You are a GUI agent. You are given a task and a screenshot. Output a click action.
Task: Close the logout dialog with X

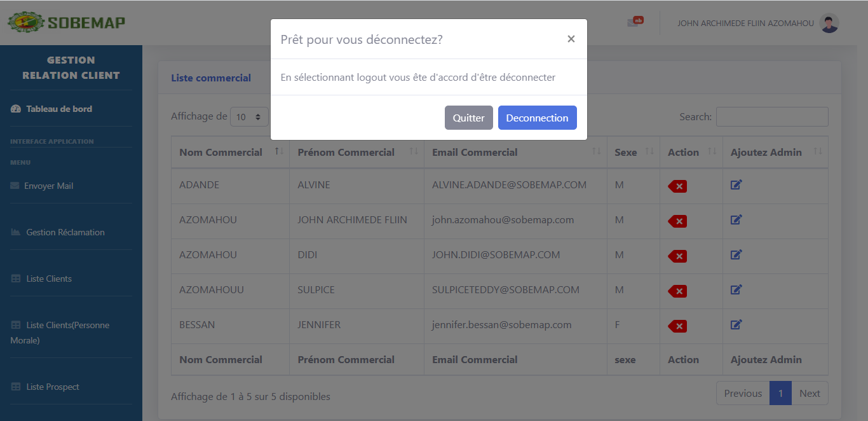[571, 39]
